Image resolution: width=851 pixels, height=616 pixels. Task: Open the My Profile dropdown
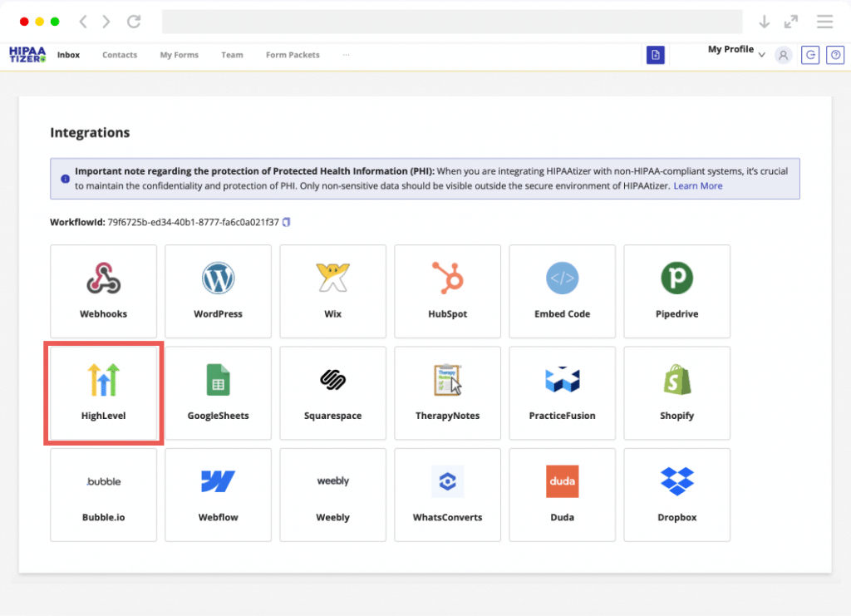pyautogui.click(x=735, y=51)
